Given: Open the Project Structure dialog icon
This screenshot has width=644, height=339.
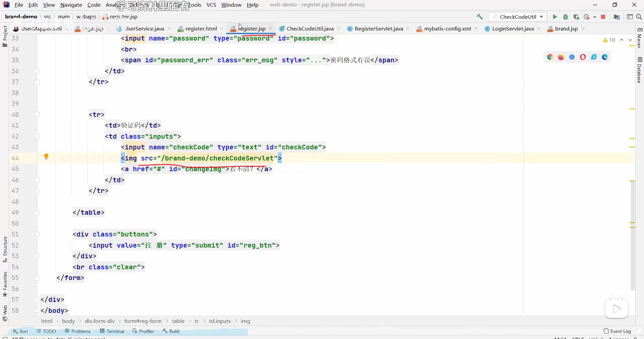Looking at the screenshot, I should (616, 17).
